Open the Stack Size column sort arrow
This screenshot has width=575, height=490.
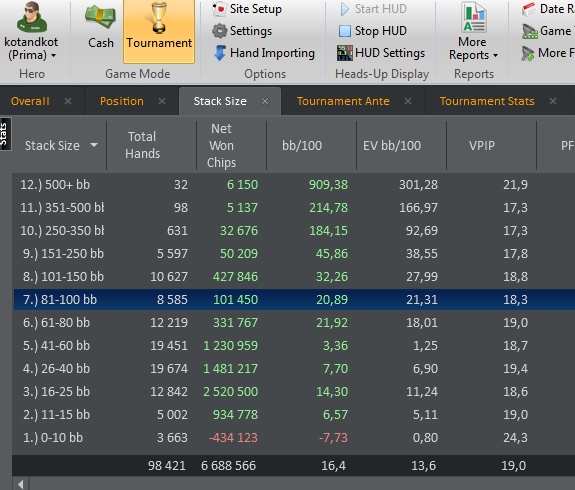coord(94,145)
